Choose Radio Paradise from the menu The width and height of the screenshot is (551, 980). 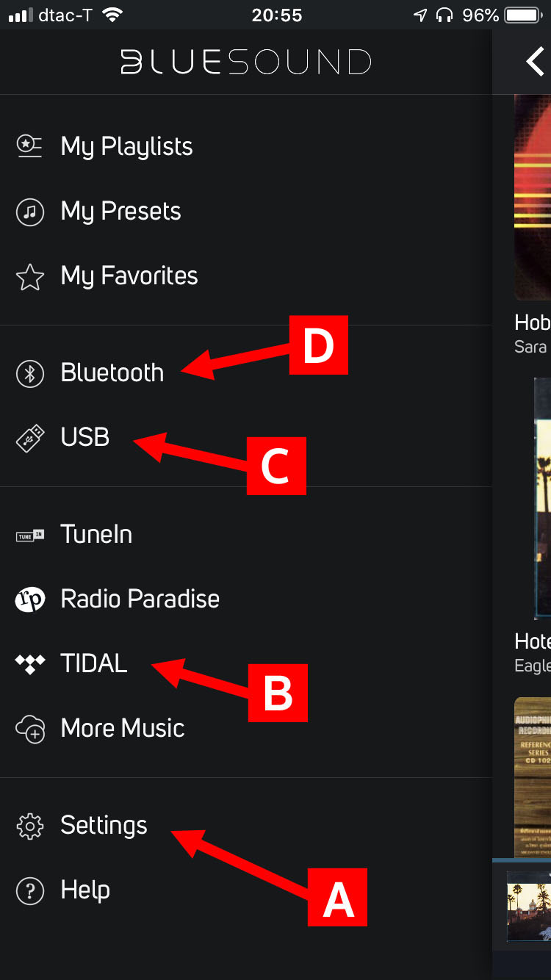pyautogui.click(x=140, y=599)
